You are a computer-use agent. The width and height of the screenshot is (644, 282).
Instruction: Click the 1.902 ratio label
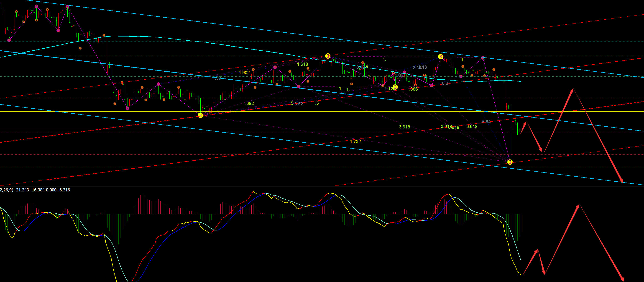pyautogui.click(x=244, y=73)
